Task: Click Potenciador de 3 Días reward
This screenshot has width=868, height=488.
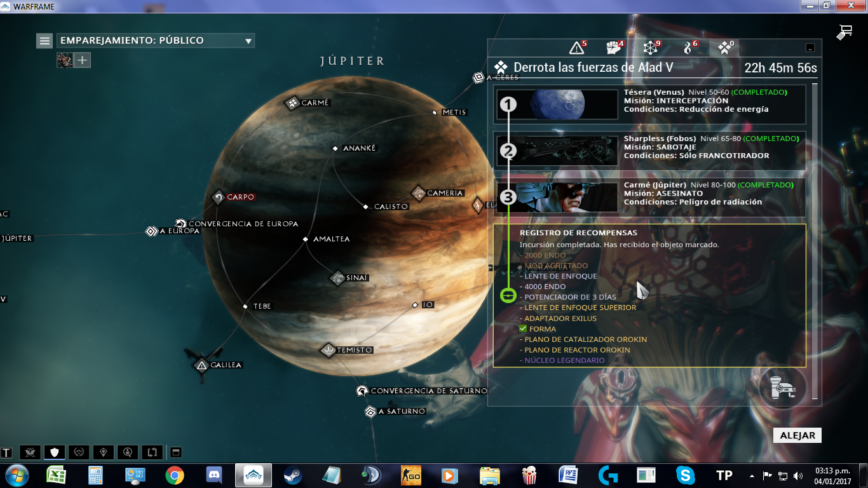Action: [x=570, y=297]
